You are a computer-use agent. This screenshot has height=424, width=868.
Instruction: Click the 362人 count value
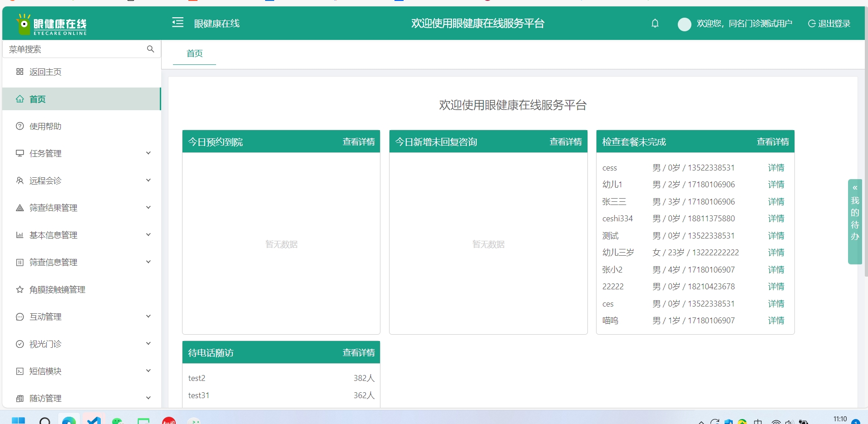(364, 395)
